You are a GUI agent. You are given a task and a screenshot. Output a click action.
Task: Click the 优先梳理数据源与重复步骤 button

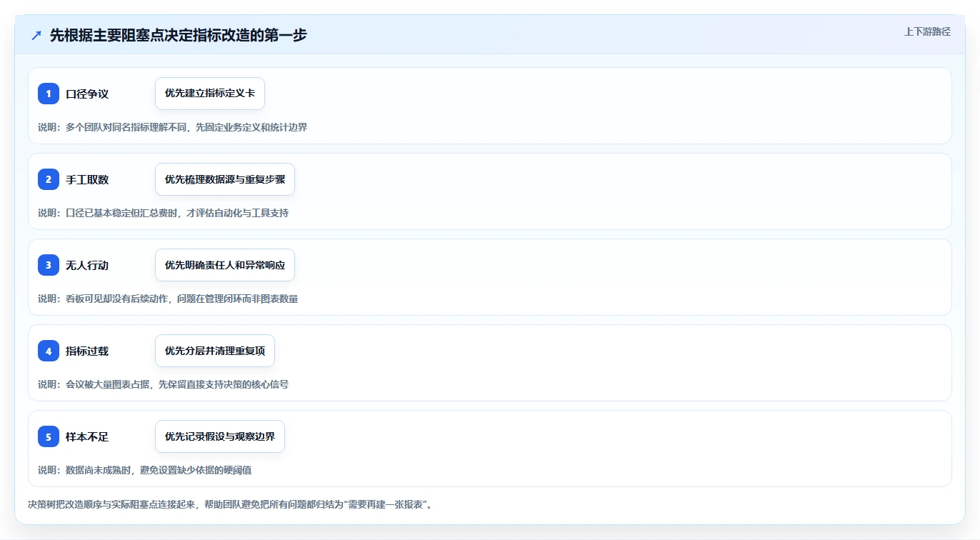[225, 179]
